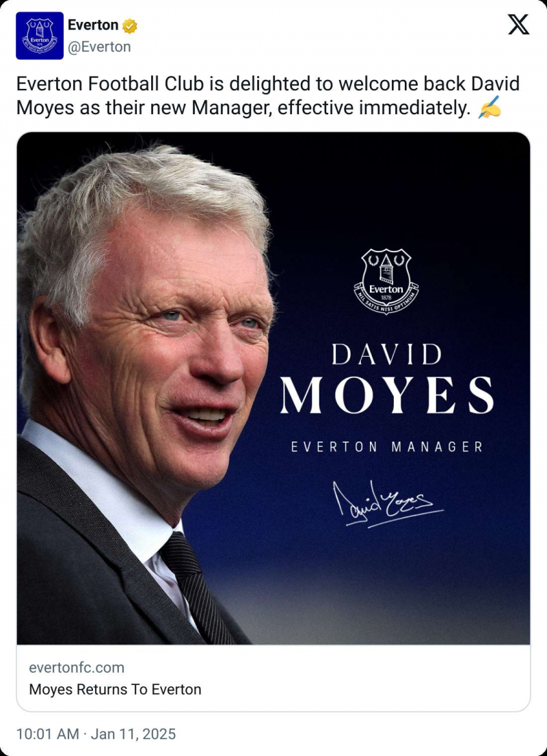Click the X logo icon

tap(518, 24)
